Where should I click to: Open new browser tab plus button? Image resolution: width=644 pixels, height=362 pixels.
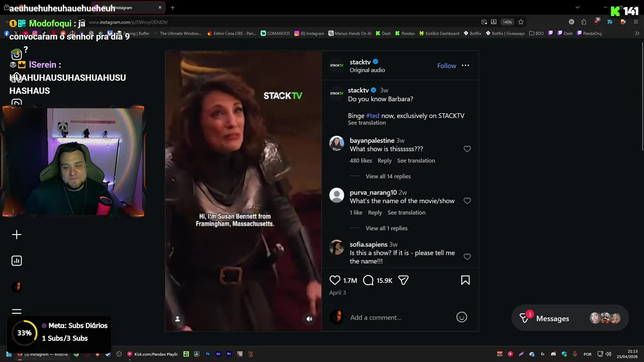click(x=173, y=8)
